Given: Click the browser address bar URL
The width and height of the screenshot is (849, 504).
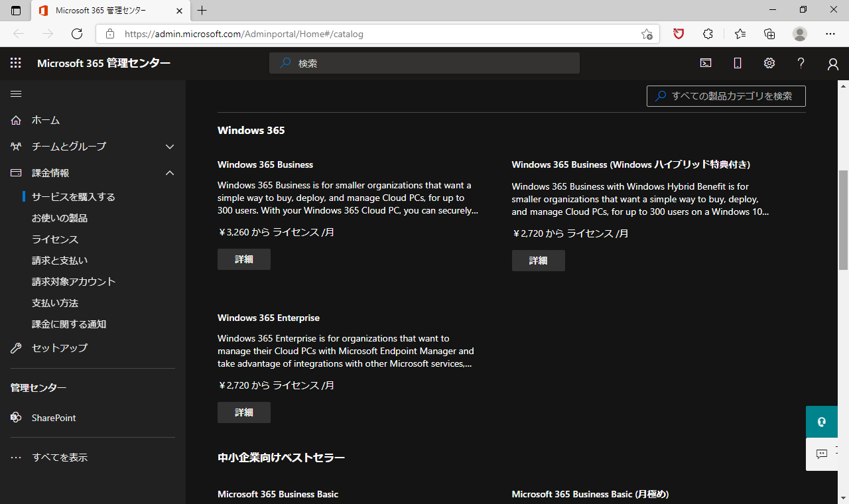Looking at the screenshot, I should coord(244,34).
